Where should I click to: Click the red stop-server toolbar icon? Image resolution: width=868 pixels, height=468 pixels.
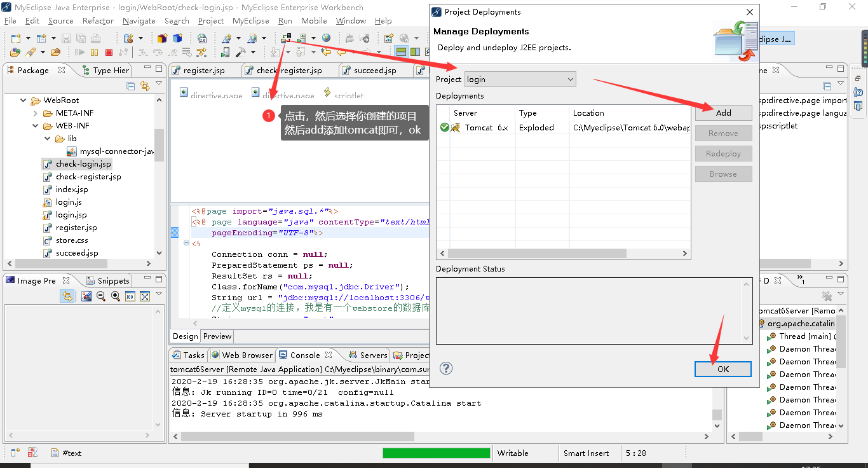(109, 52)
